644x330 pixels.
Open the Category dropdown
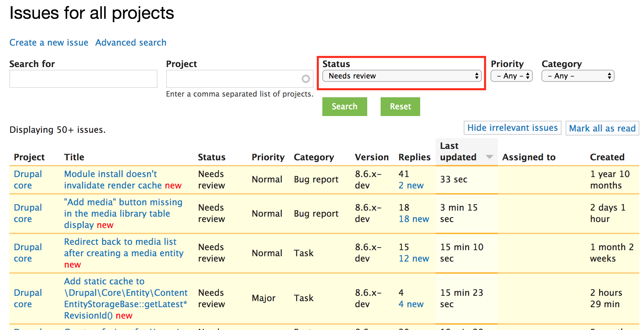click(x=578, y=76)
